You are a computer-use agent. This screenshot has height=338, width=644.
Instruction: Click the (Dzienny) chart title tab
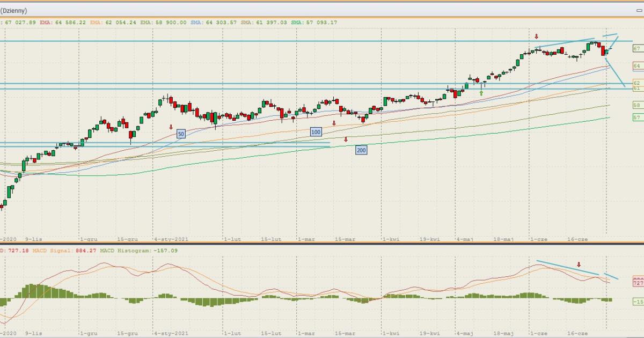pos(14,10)
